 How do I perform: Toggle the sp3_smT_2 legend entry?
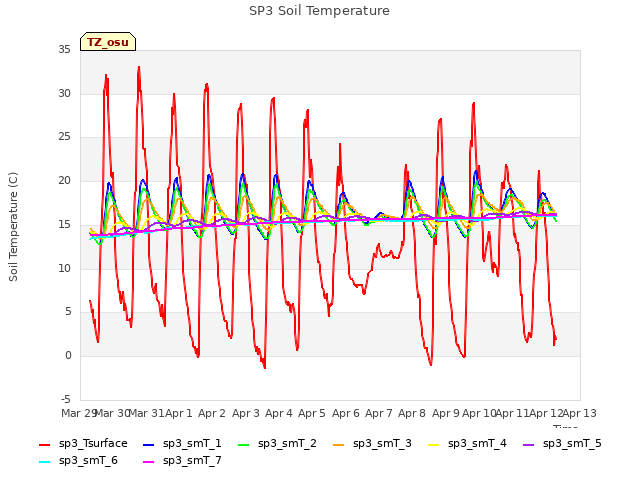click(277, 444)
